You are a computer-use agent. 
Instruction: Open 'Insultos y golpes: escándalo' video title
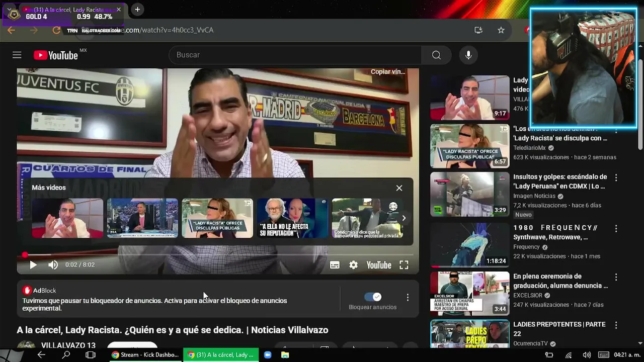click(560, 182)
